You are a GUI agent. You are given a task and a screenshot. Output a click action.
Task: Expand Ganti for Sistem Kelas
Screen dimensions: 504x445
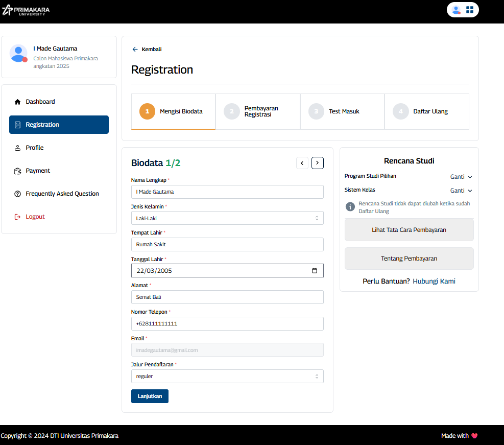coord(461,191)
